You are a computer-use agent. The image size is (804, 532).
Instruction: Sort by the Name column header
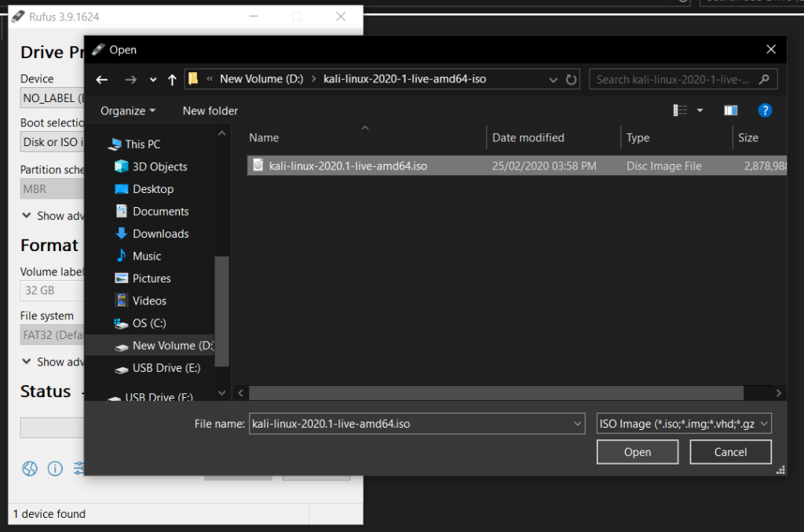[x=264, y=138]
